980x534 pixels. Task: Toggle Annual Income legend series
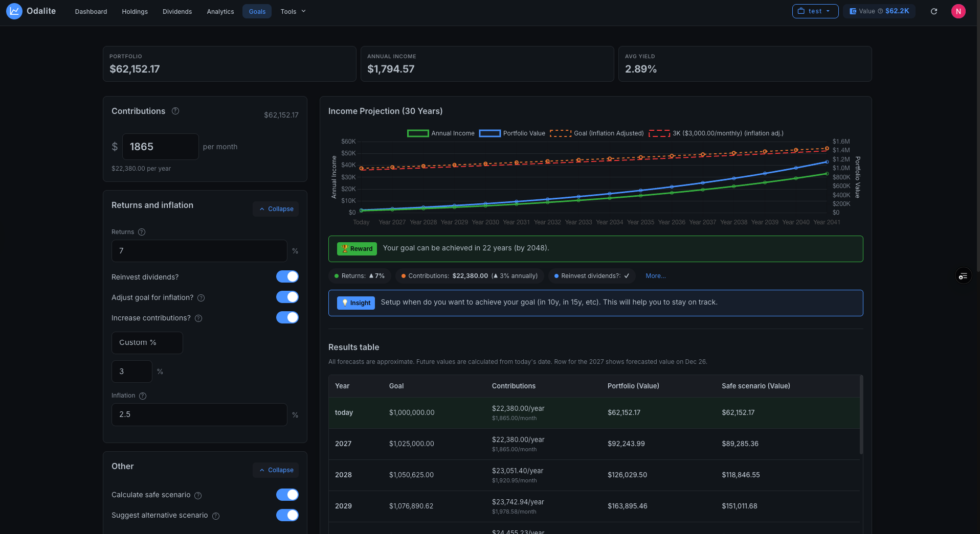441,133
